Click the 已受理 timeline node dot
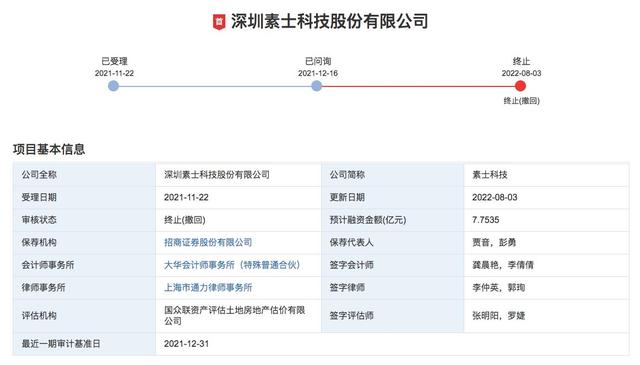Viewport: 640px width, 365px height. click(113, 86)
